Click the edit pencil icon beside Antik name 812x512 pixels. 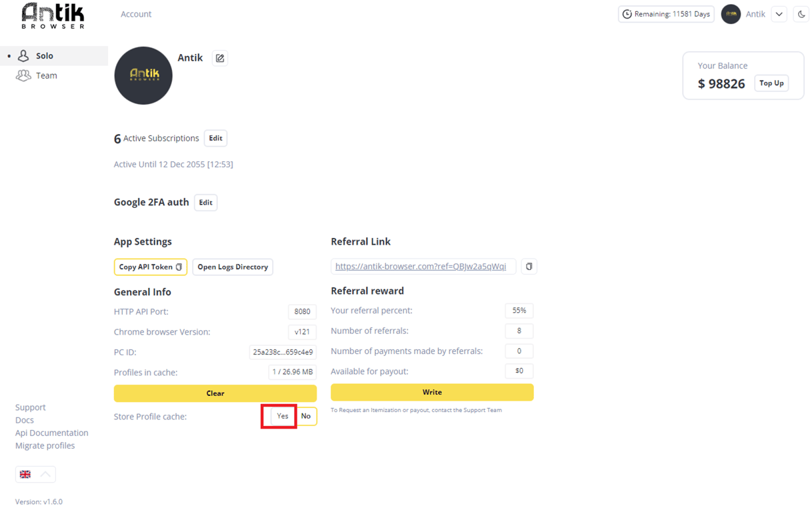[220, 58]
